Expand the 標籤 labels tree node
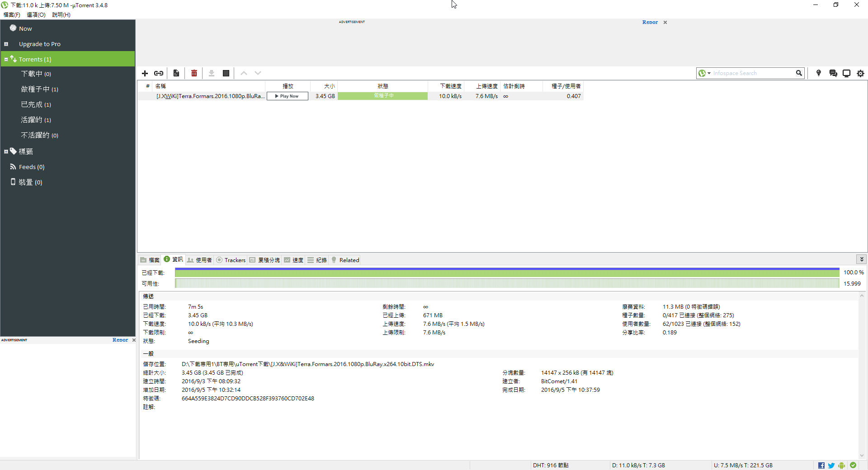This screenshot has height=470, width=868. (6, 151)
